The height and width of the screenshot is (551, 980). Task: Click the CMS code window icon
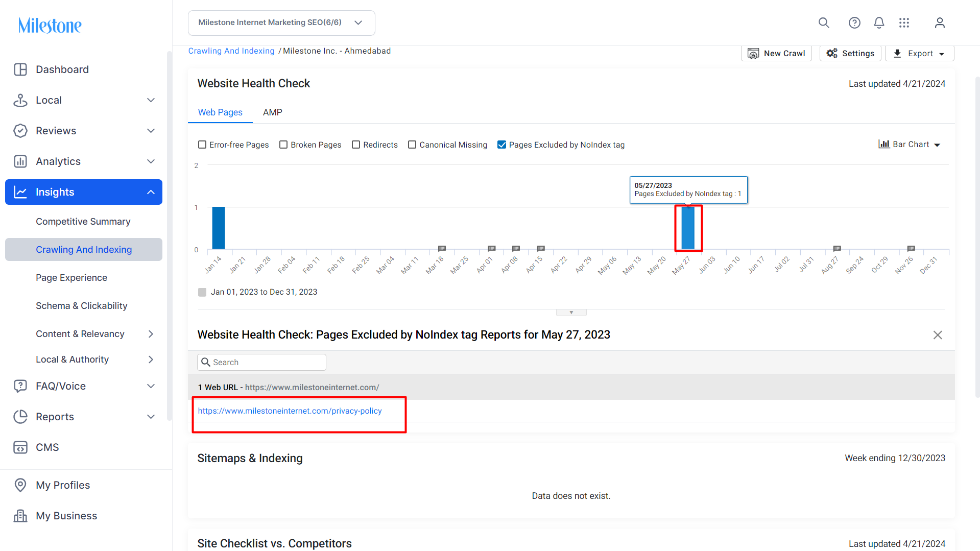[x=20, y=447]
